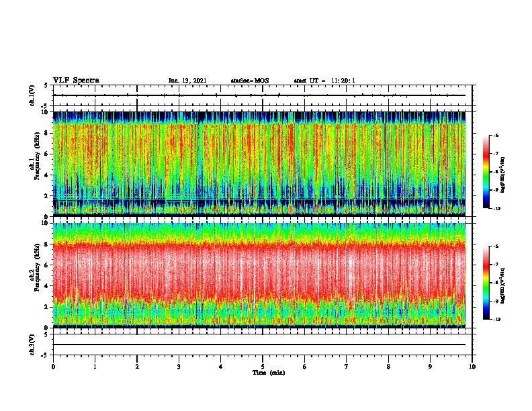Select time axis tick label "5"
This screenshot has height=411, width=532.
pyautogui.click(x=263, y=367)
